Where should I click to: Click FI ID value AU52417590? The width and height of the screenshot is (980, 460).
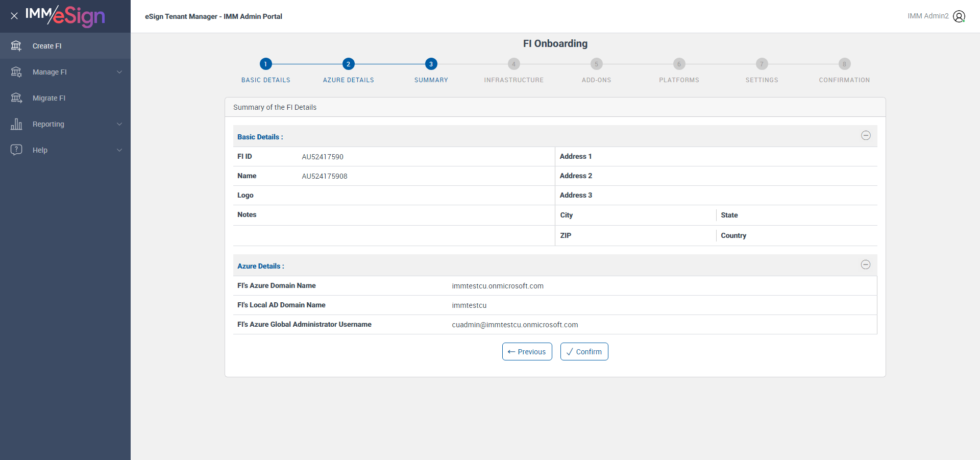(x=323, y=157)
